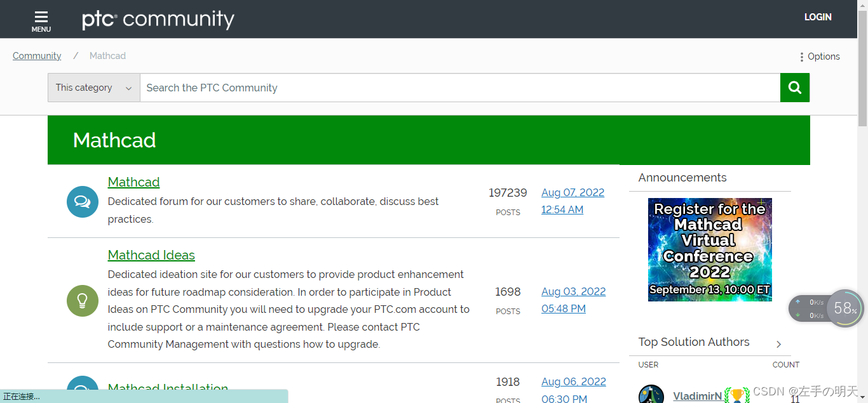Open the Aug 03, 2022 latest post link
Viewport: 868px width, 403px height.
point(573,291)
